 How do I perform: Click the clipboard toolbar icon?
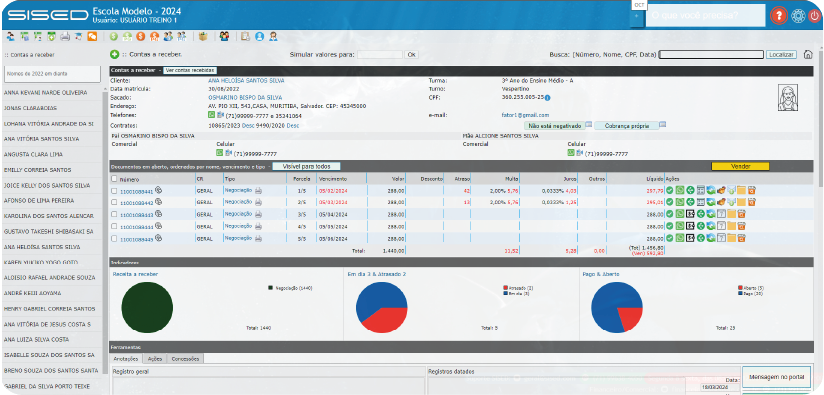click(x=245, y=37)
